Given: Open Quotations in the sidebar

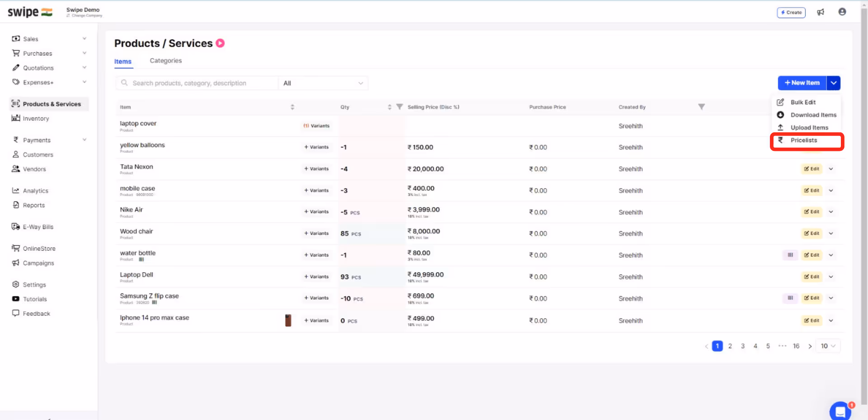Looking at the screenshot, I should (x=38, y=68).
